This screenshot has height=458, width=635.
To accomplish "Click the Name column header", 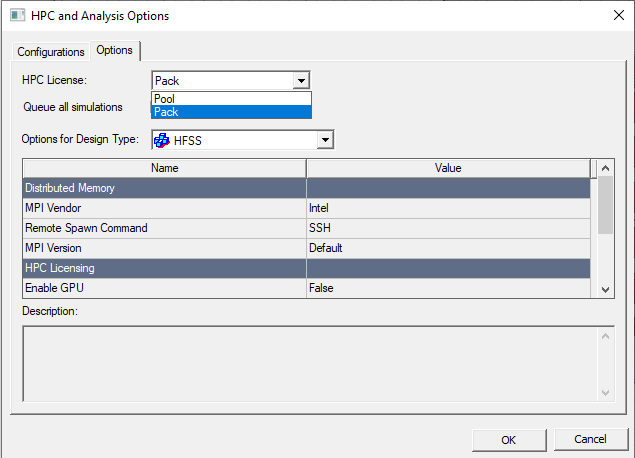I will (x=164, y=168).
